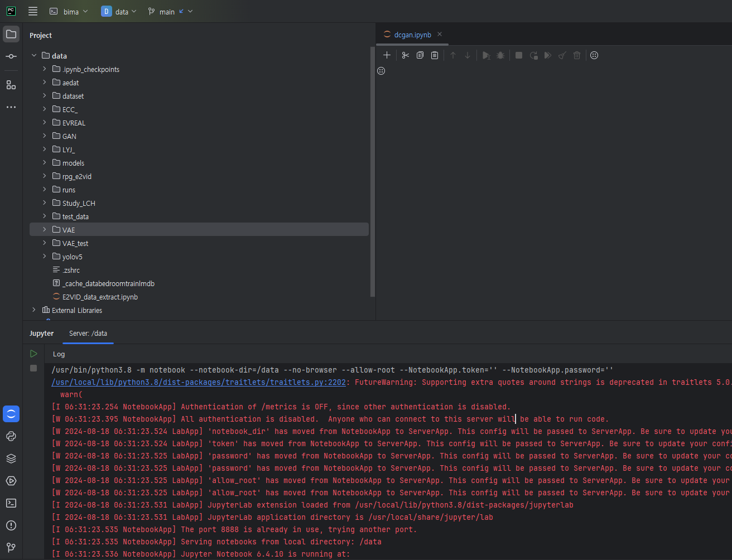The width and height of the screenshot is (732, 560).
Task: Open the Git tool window
Action: pyautogui.click(x=11, y=548)
